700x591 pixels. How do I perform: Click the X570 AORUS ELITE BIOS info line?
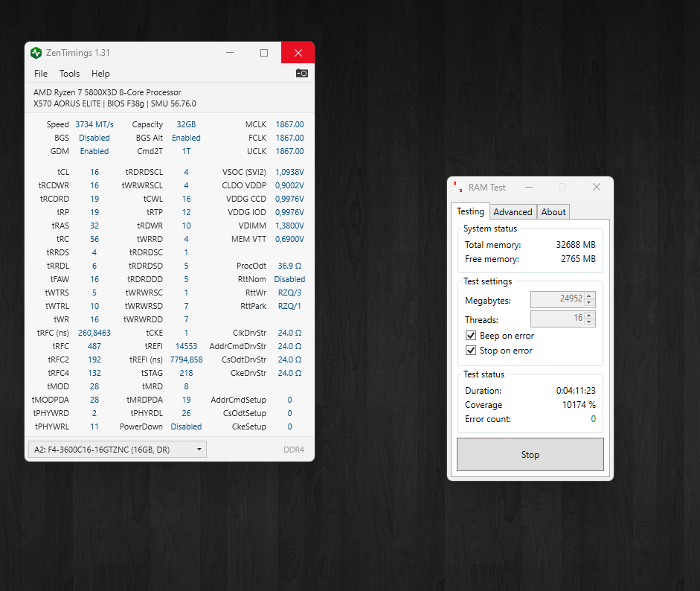click(115, 103)
